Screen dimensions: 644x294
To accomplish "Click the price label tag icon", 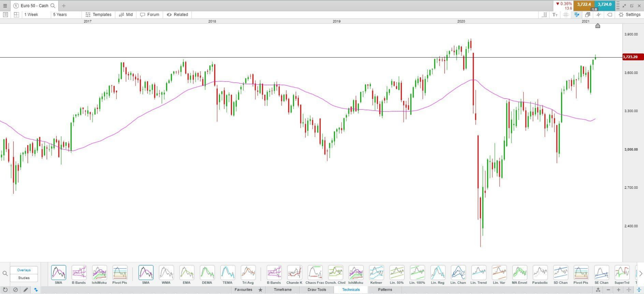I will point(610,15).
